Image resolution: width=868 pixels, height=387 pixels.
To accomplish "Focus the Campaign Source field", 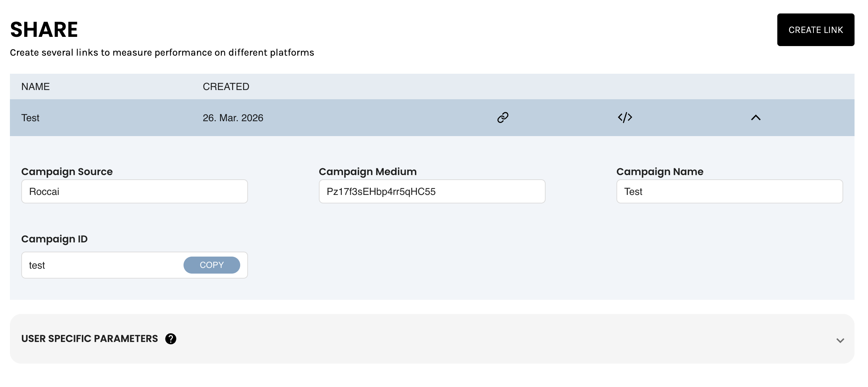I will click(x=135, y=192).
